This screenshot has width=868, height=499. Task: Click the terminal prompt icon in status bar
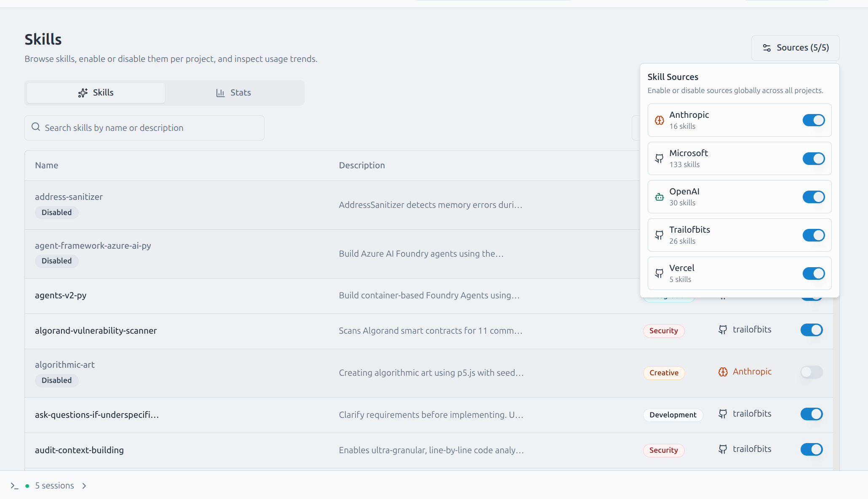pos(15,486)
